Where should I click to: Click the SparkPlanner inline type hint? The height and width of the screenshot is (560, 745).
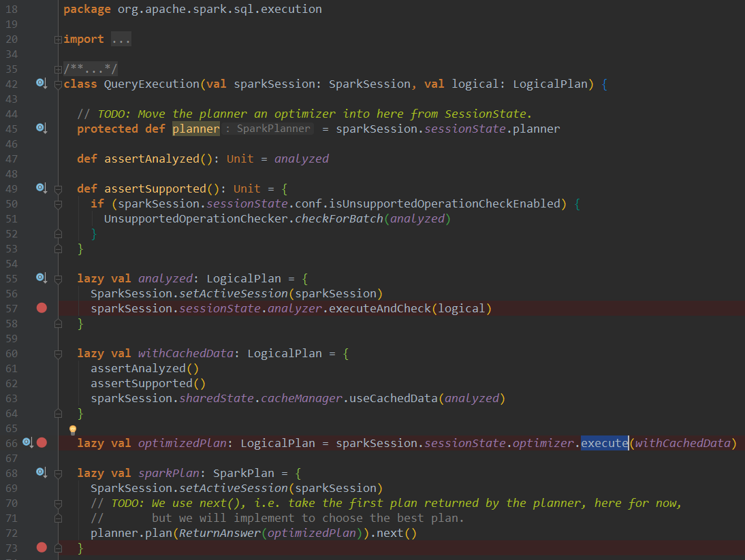[272, 129]
